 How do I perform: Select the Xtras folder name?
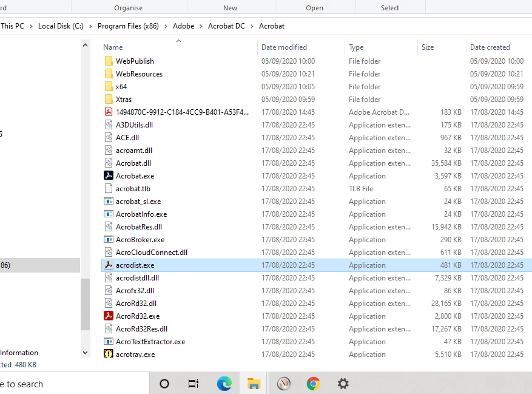(124, 100)
